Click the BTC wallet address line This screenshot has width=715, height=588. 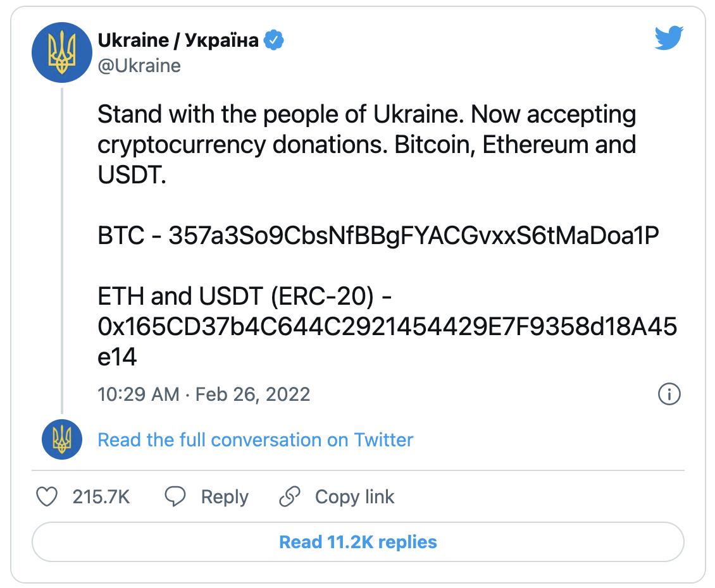(x=378, y=236)
